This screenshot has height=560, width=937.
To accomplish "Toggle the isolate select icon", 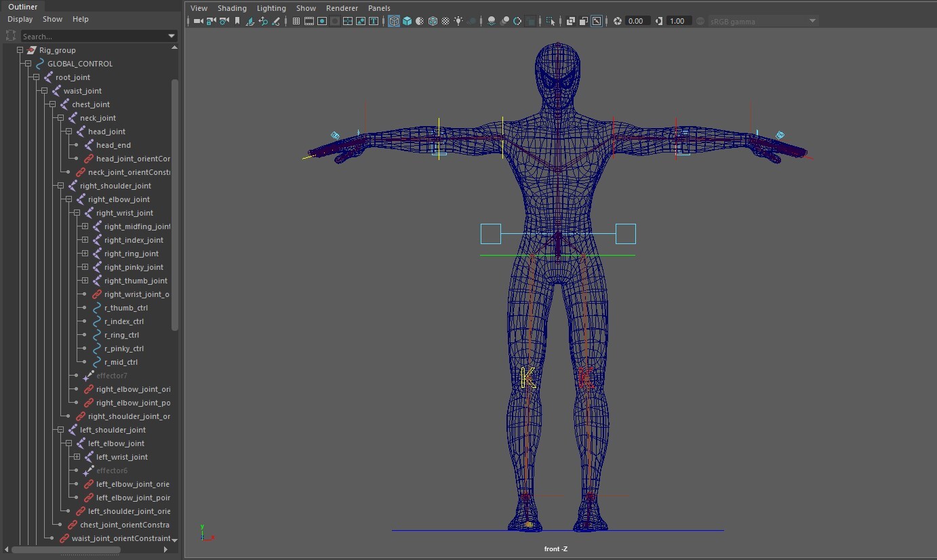I will 551,21.
